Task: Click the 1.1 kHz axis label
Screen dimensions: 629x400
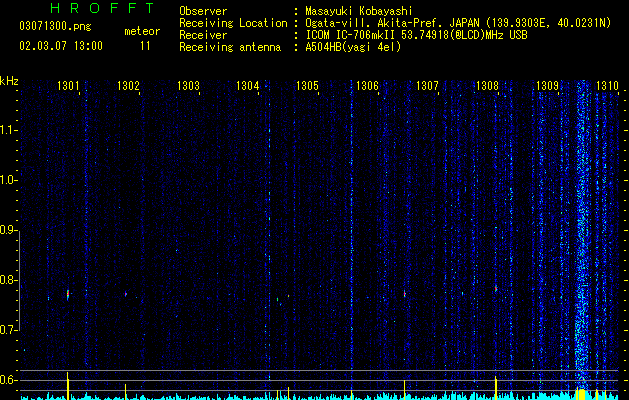Action: click(9, 130)
